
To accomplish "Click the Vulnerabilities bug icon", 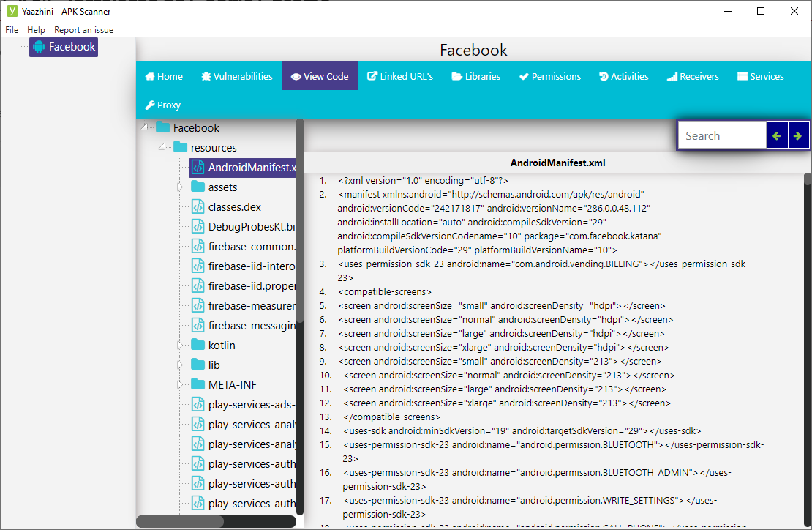I will [x=206, y=77].
